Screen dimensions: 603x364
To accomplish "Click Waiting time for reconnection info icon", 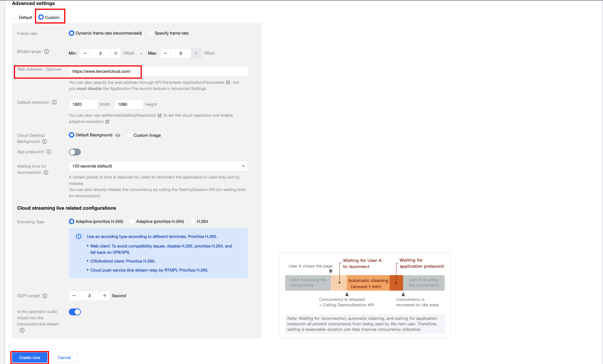I will click(x=46, y=172).
